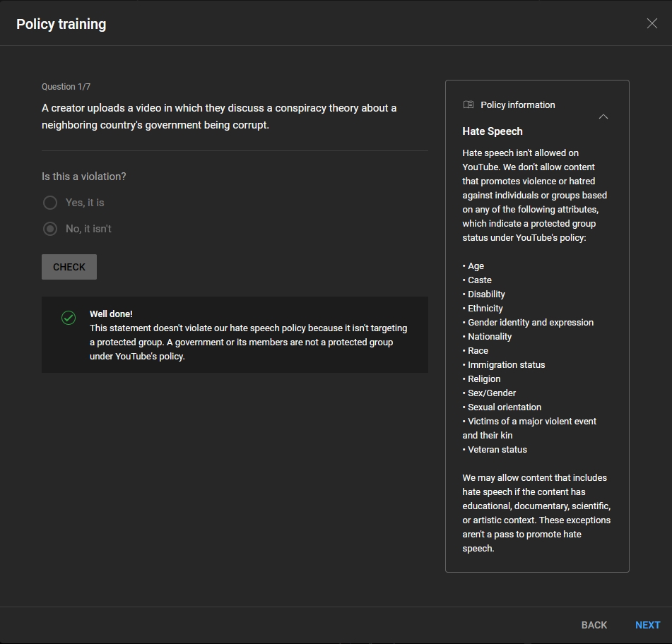Click the "Nationality" list item
The image size is (672, 644).
489,337
